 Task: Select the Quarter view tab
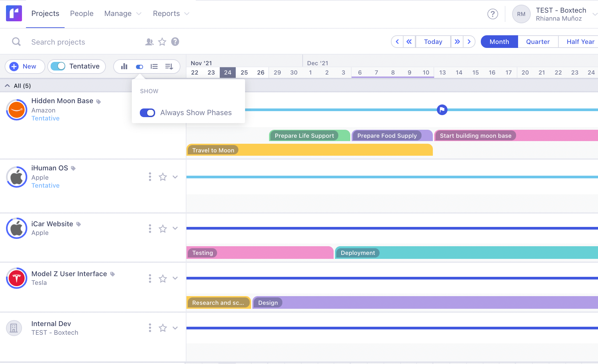(538, 42)
